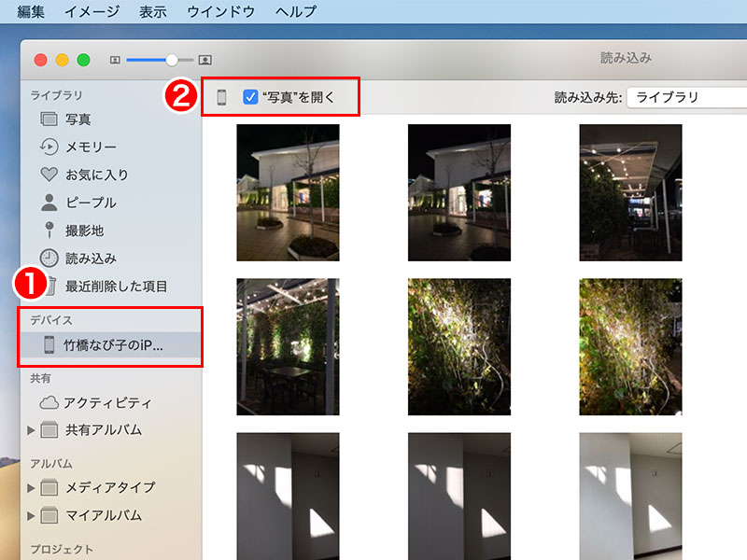The width and height of the screenshot is (747, 560).
Task: Adjust the thumbnail size slider knob
Action: pyautogui.click(x=172, y=60)
